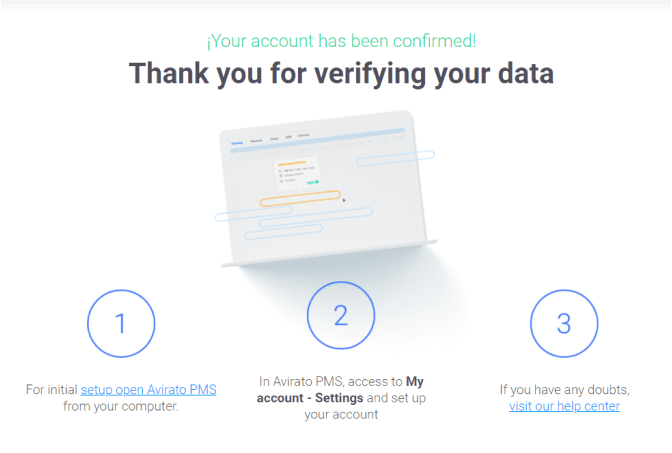672x453 pixels.
Task: Click the mouse cursor graphic on laptop screen
Action: [344, 200]
